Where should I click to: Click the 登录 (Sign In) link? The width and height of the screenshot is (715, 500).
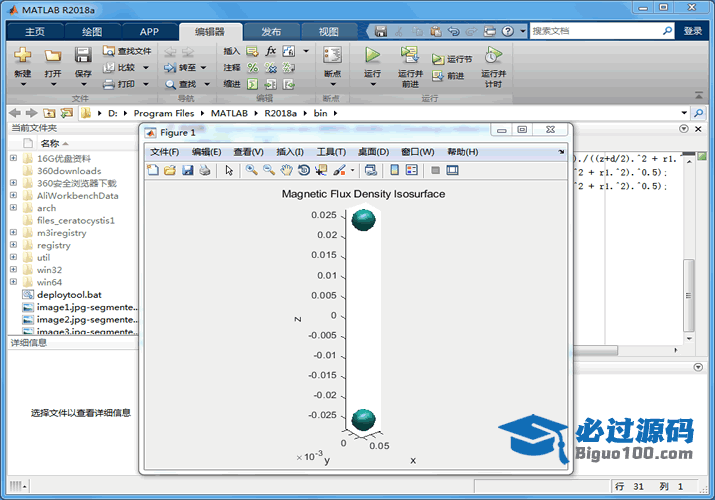click(x=692, y=31)
